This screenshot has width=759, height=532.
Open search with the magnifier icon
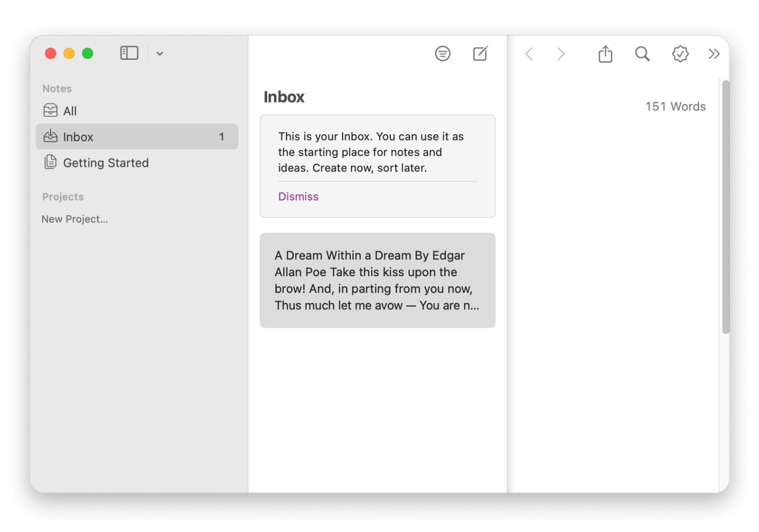(642, 54)
